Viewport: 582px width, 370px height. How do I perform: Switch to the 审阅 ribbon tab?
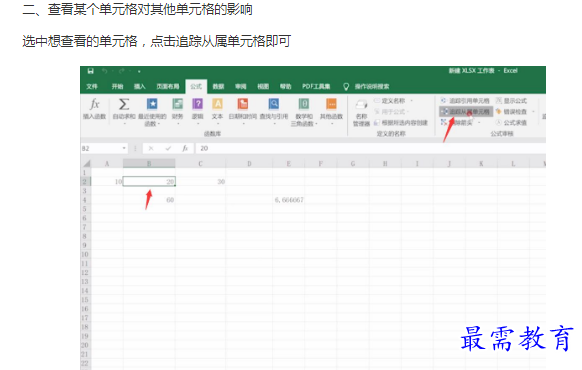pos(241,86)
